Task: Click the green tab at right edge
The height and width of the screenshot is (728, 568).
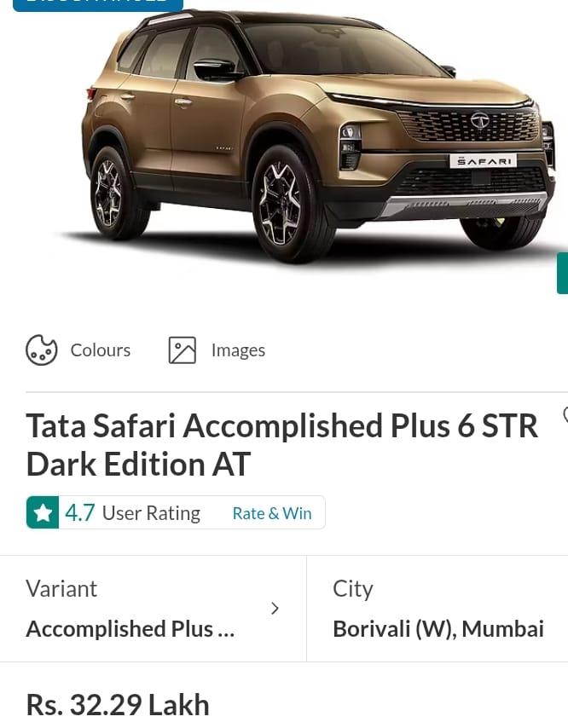Action: coord(562,273)
